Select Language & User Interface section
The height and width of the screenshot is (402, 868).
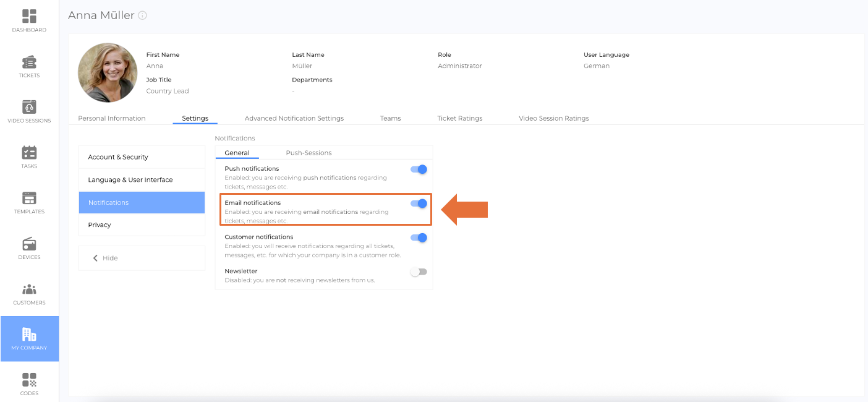130,180
